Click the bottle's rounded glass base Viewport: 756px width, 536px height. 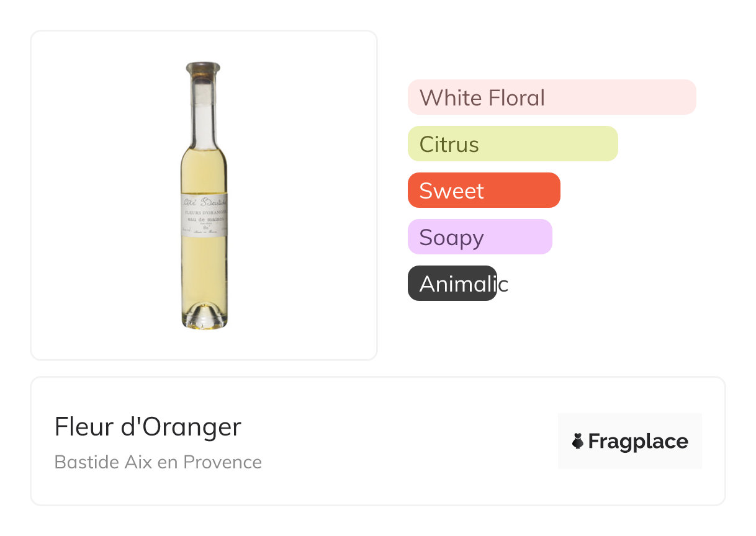[x=204, y=315]
